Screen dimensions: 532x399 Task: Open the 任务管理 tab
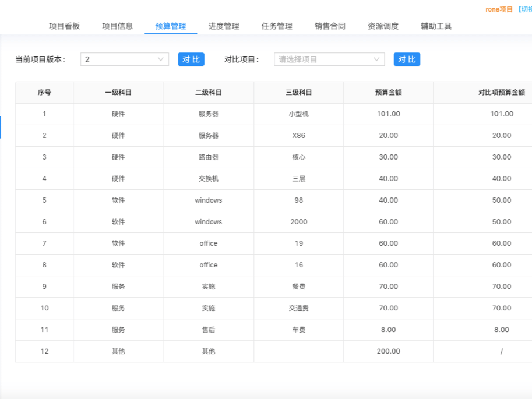[x=277, y=26]
